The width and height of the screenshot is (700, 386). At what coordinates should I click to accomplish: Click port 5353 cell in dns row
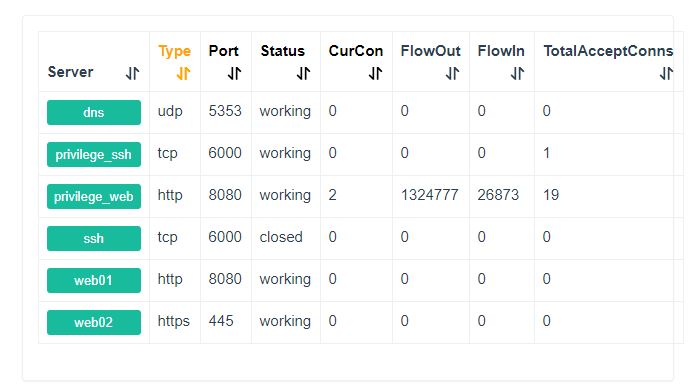225,111
